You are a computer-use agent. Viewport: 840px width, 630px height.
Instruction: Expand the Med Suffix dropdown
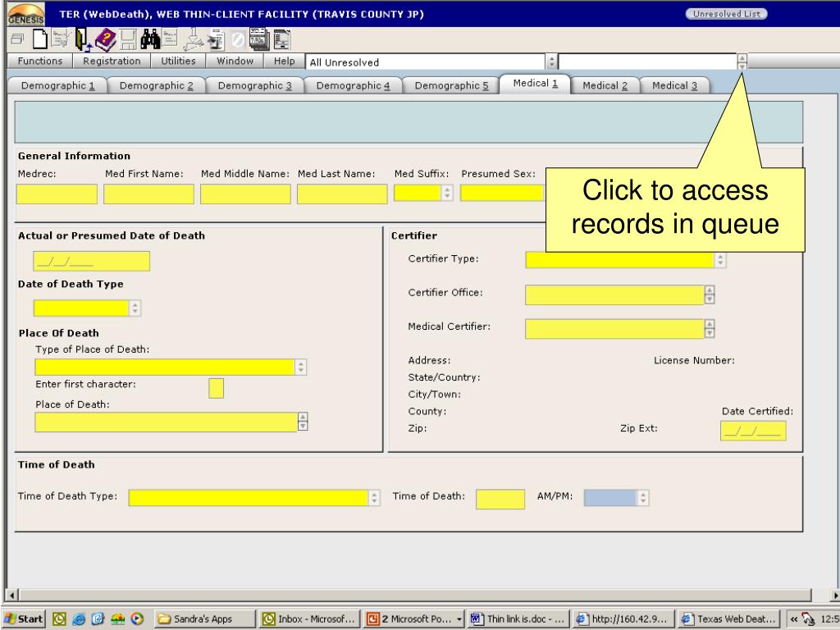click(447, 193)
